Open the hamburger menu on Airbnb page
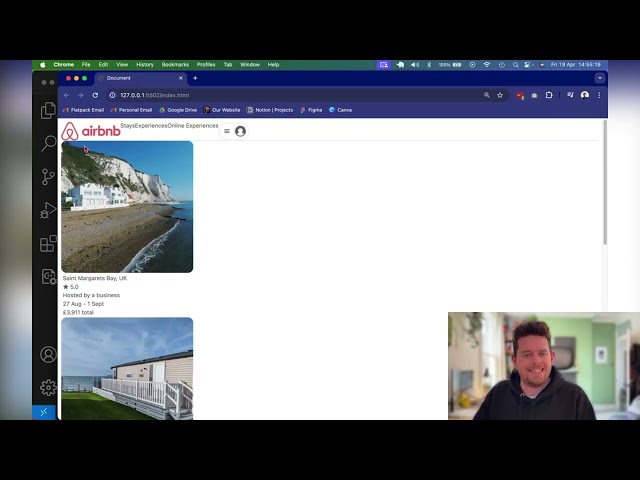 [227, 131]
